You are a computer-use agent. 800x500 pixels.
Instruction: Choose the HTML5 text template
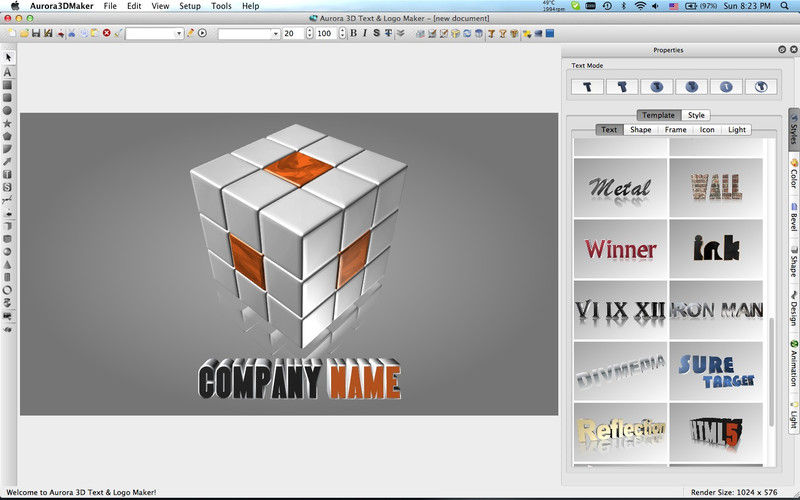click(x=716, y=432)
